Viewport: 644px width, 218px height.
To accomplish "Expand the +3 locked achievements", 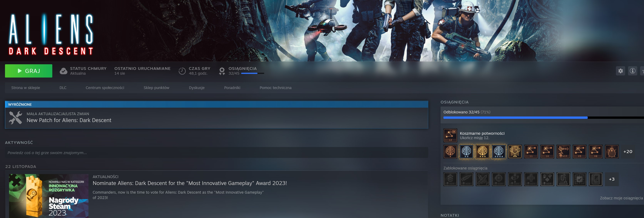I will (612, 179).
